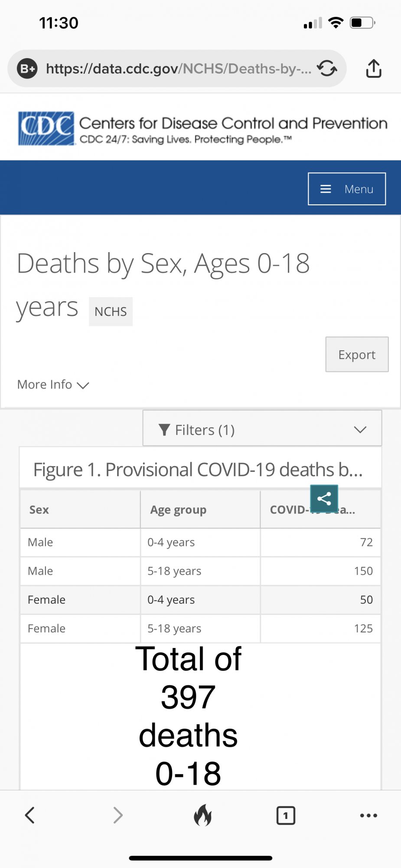Tap the flame icon in bottom bar
This screenshot has height=868, width=401.
coord(202,815)
